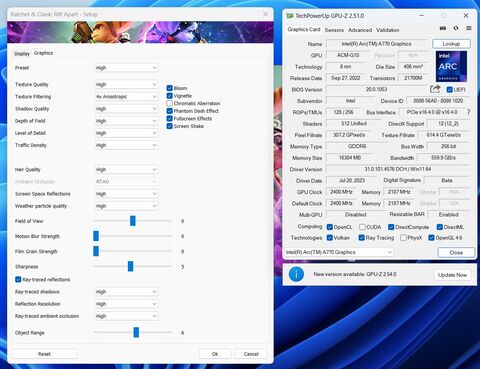The image size is (480, 369).
Task: Select the Graphics tab in Setup
Action: click(x=43, y=53)
